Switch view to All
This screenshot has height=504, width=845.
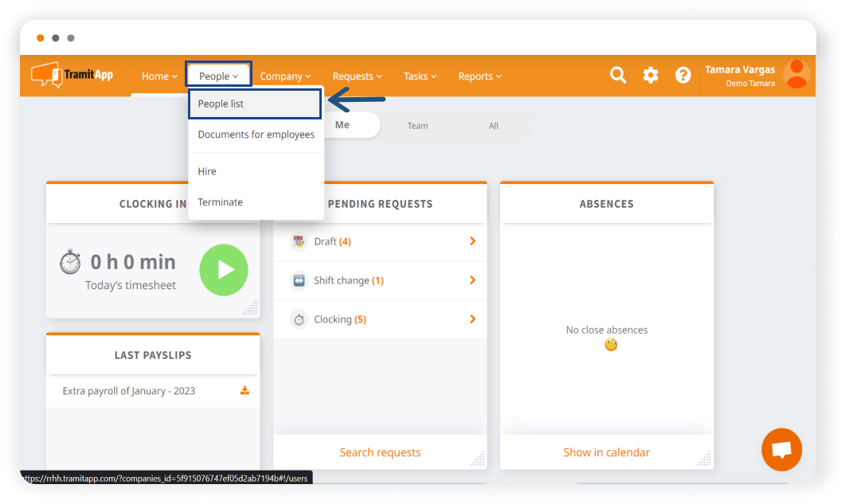[x=494, y=126]
